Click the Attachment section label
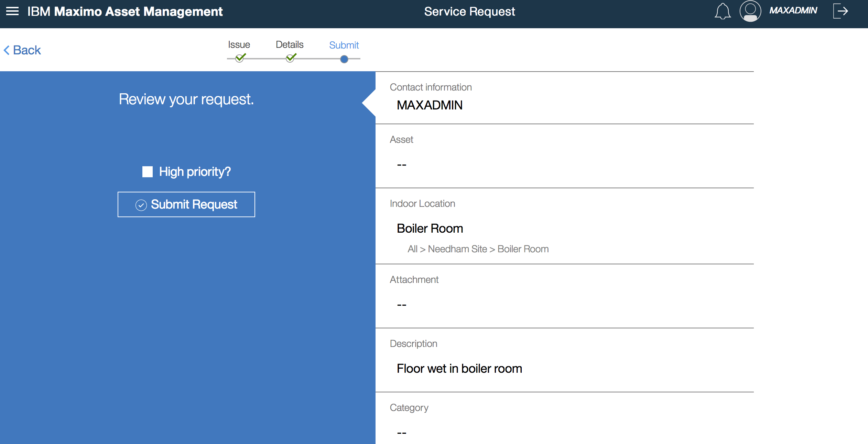 tap(414, 280)
